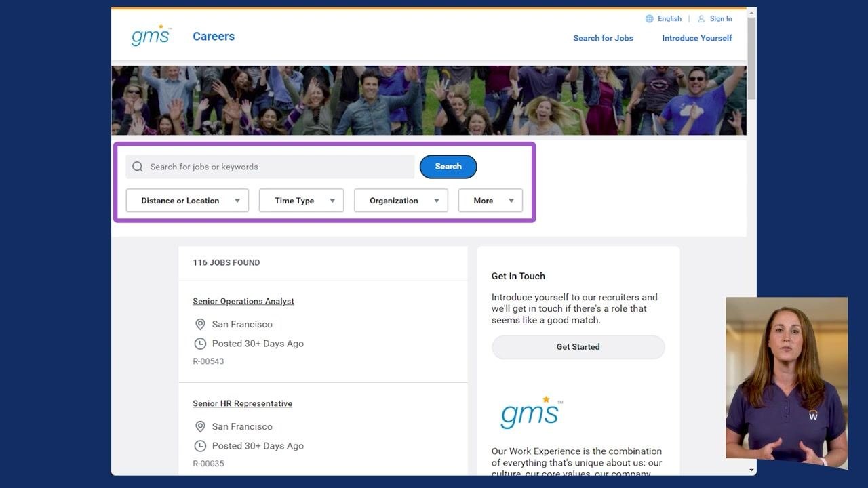Click the page vertical scrollbar thumb
Viewport: 868px width, 488px height.
pos(751,60)
